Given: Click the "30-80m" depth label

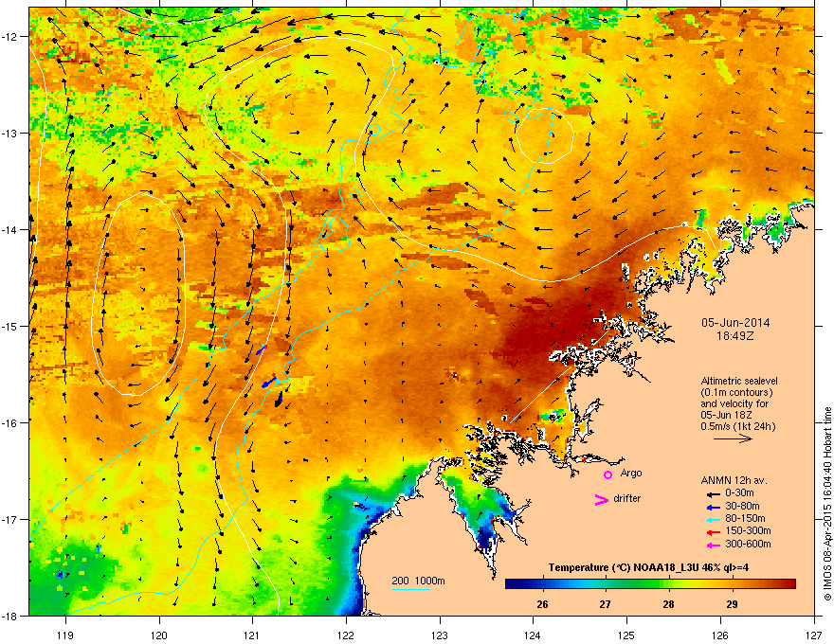Looking at the screenshot, I should coord(742,506).
